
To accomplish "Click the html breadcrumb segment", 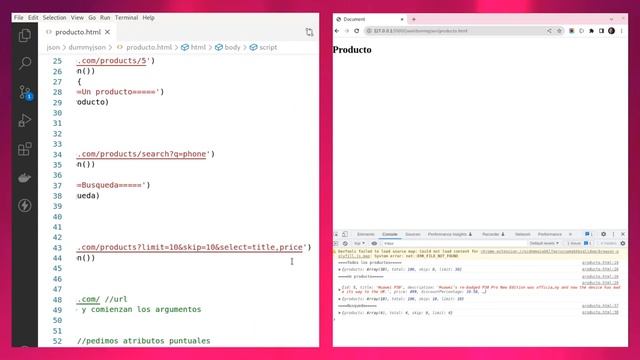I will click(x=193, y=47).
